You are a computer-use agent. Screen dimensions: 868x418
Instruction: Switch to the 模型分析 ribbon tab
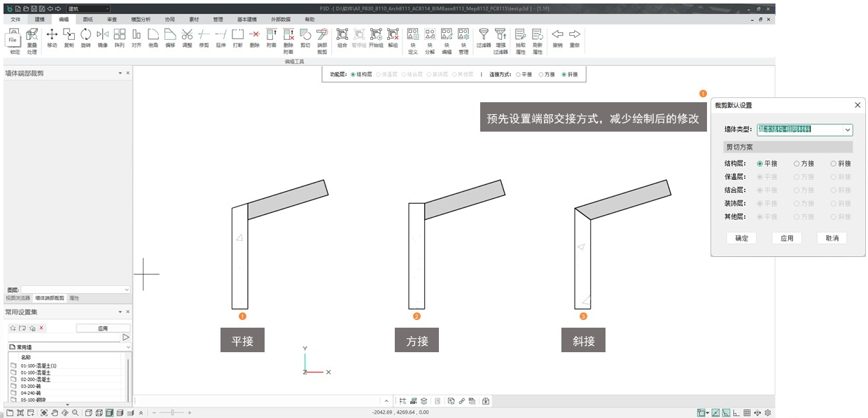click(x=141, y=20)
